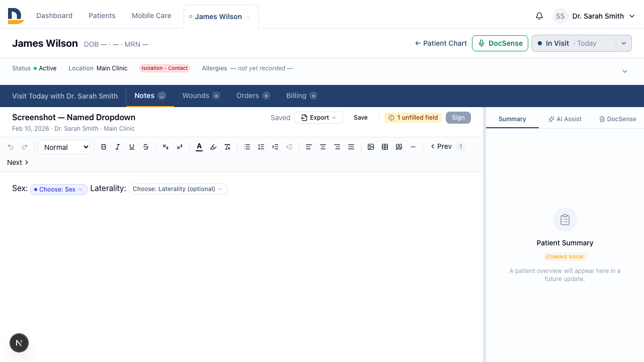
Task: Go back to Patient Chart
Action: pos(441,43)
